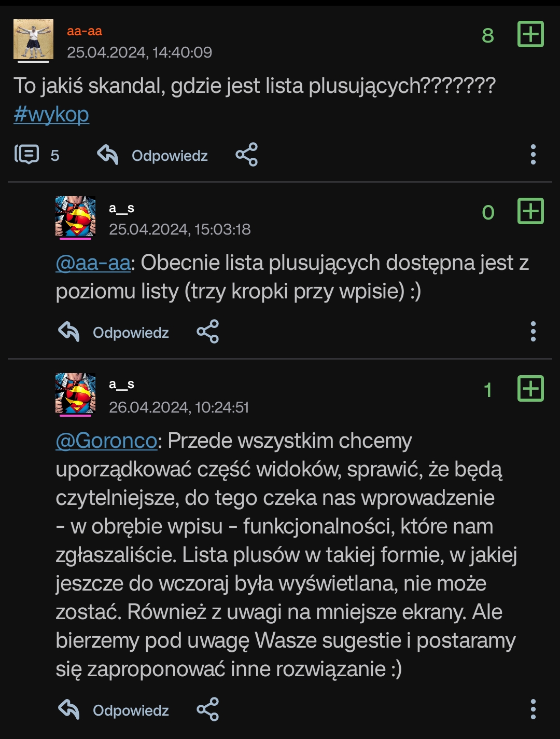Reply arrow icon on 10:24:51 comment
560x739 pixels.
[x=69, y=709]
